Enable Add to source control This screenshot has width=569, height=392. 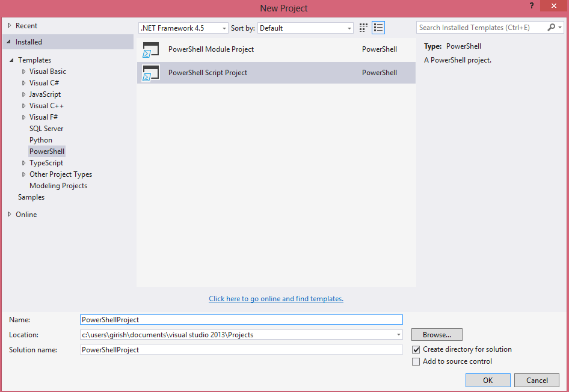coord(416,361)
